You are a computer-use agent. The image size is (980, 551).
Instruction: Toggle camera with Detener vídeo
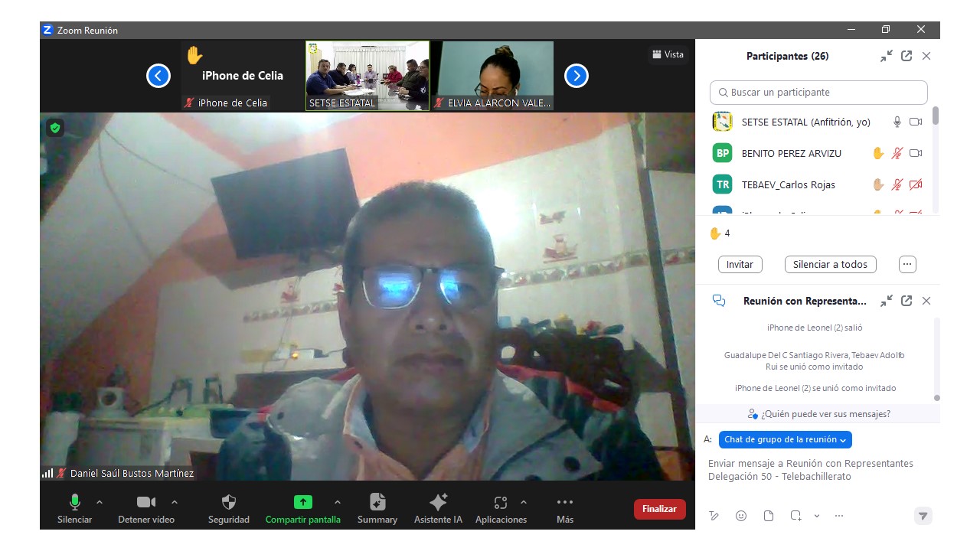pyautogui.click(x=145, y=503)
